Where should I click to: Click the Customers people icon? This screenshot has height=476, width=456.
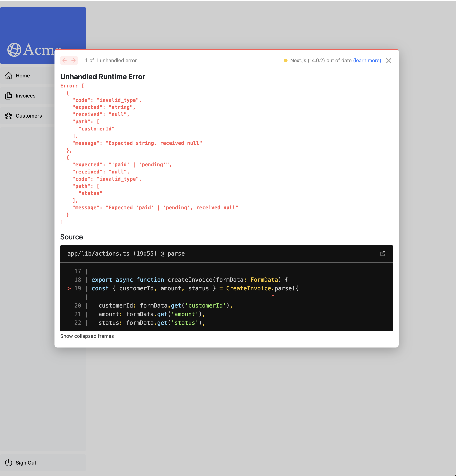tap(9, 116)
